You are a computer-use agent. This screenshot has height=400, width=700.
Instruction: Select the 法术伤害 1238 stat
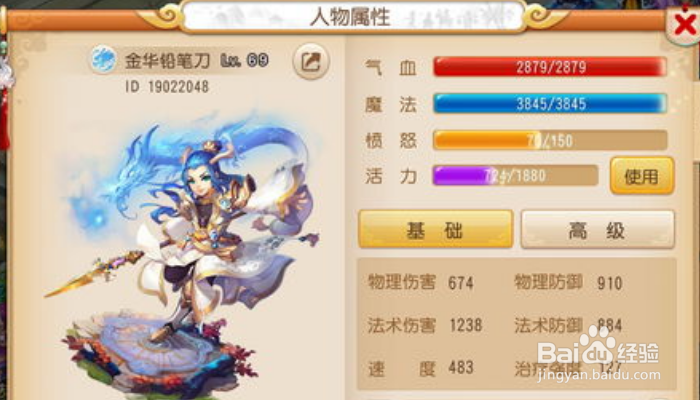[x=425, y=325]
